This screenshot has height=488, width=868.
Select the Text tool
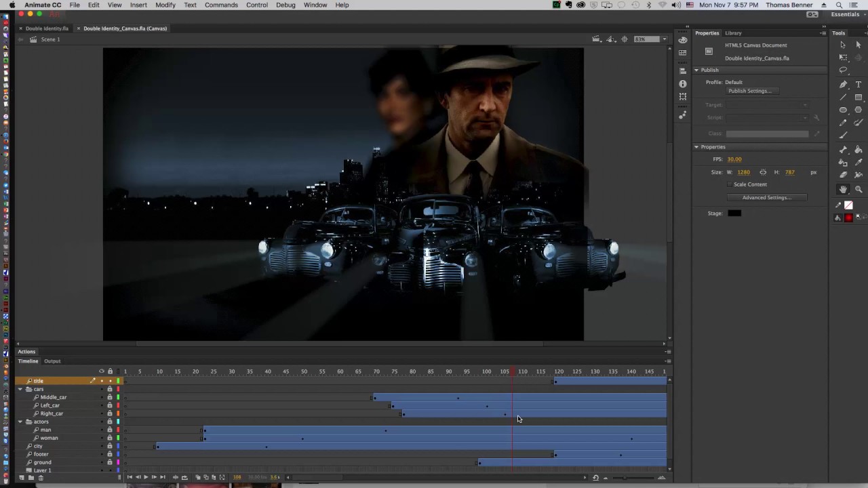[859, 85]
